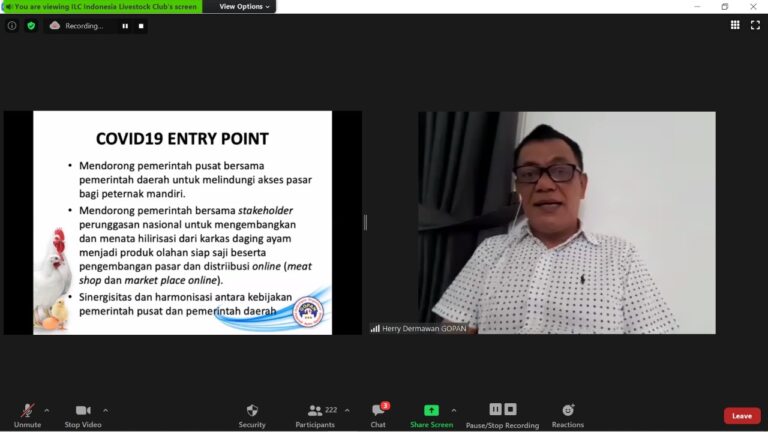Expand audio options arrow next to Unmute
This screenshot has height=432, width=768.
(47, 410)
